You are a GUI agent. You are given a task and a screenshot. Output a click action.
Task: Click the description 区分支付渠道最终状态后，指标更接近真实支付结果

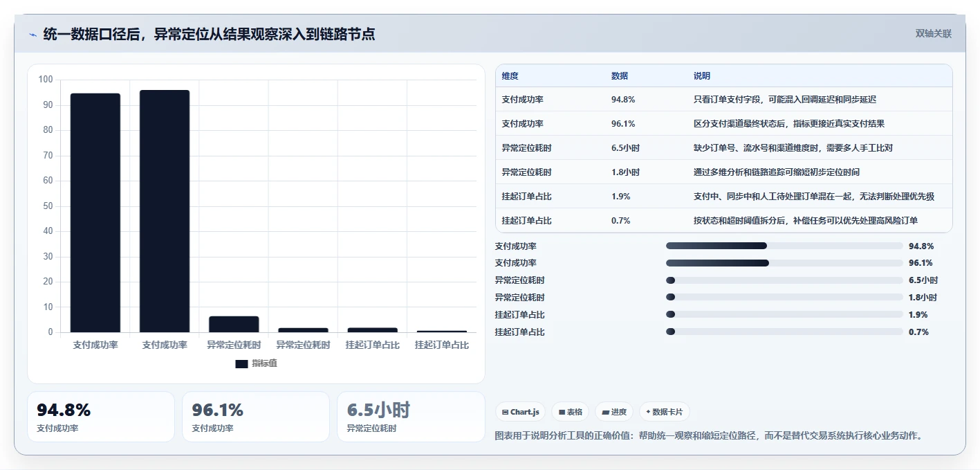point(789,124)
